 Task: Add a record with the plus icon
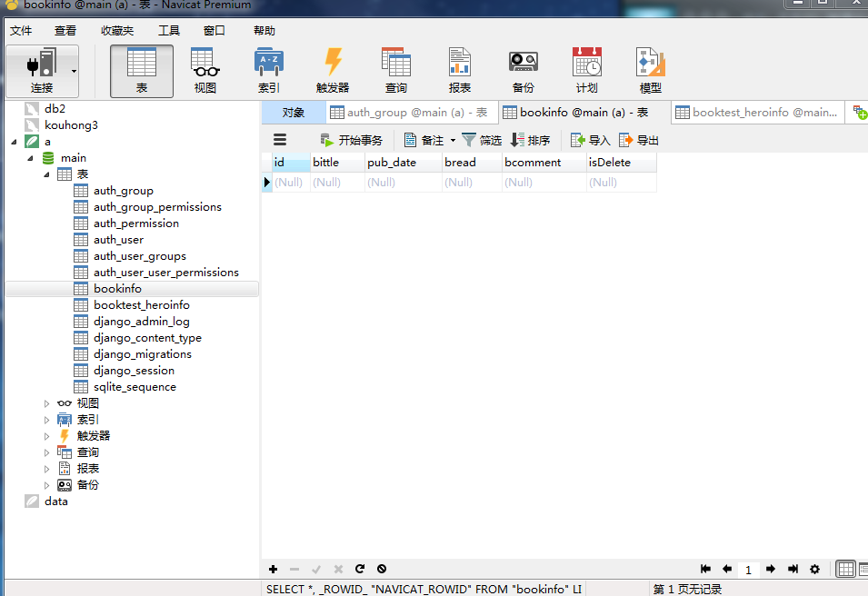[x=273, y=569]
